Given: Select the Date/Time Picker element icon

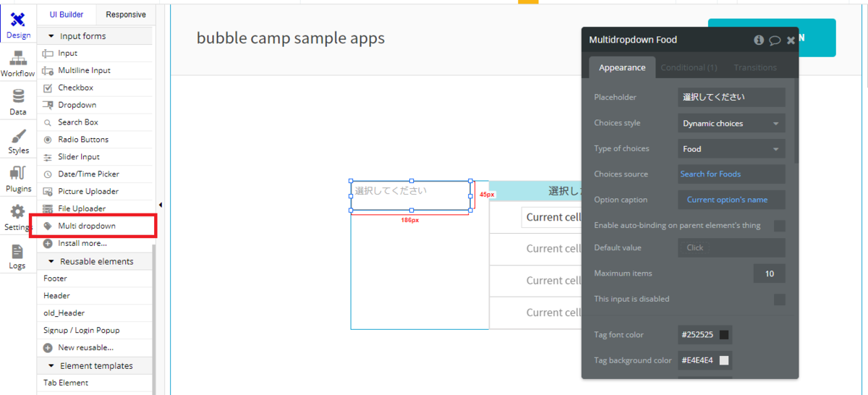Looking at the screenshot, I should click(x=48, y=174).
